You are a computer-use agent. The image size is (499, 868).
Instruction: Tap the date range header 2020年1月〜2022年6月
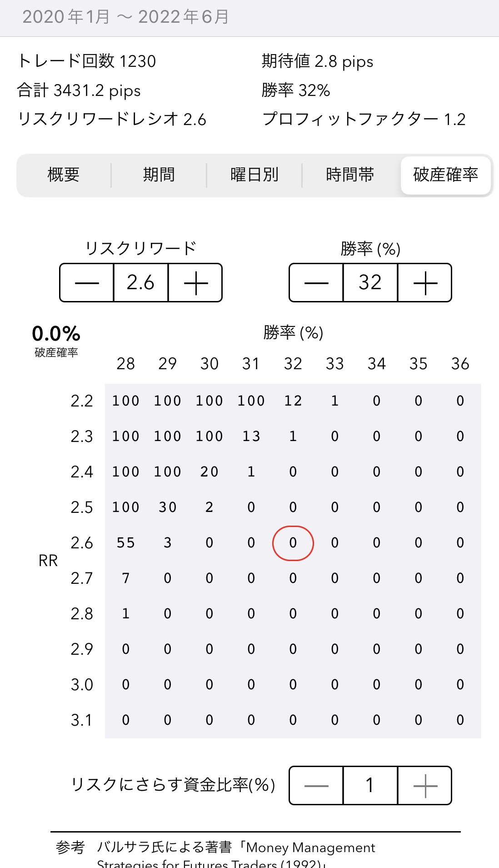(x=126, y=17)
